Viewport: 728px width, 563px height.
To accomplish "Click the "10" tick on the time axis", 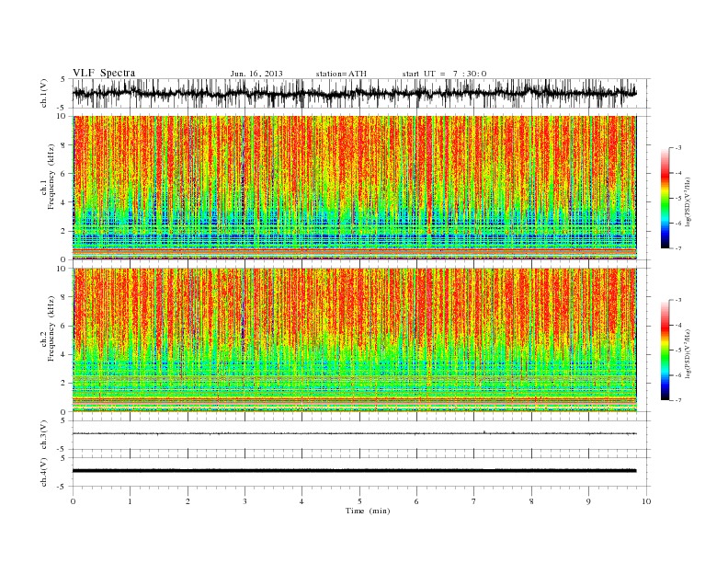I will tap(646, 501).
